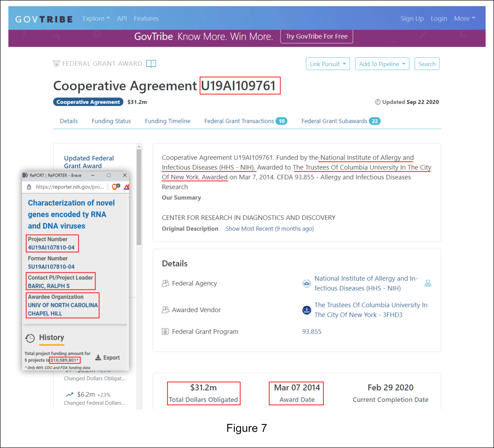Click the Federal Agency people icon
Image resolution: width=494 pixels, height=448 pixels.
pos(165,283)
